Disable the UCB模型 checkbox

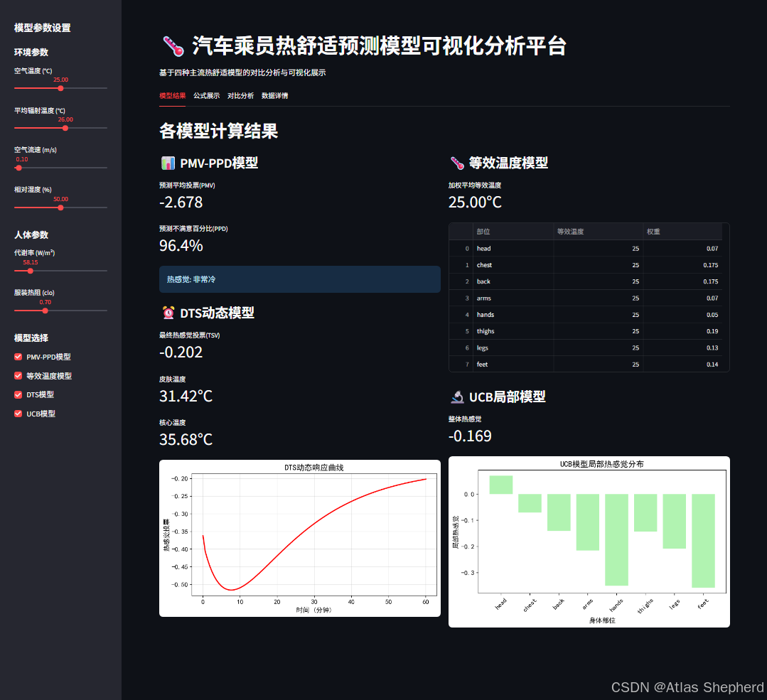18,414
